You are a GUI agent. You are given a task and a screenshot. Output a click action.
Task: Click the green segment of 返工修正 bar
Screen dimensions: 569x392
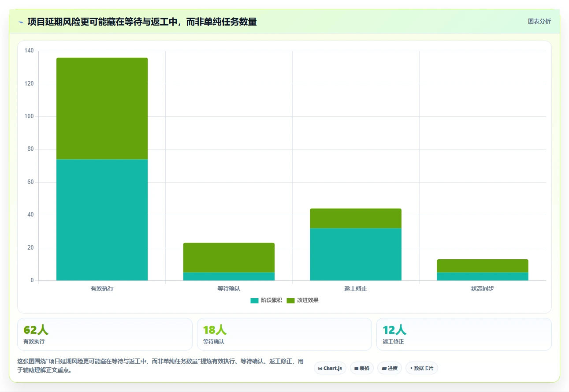356,218
